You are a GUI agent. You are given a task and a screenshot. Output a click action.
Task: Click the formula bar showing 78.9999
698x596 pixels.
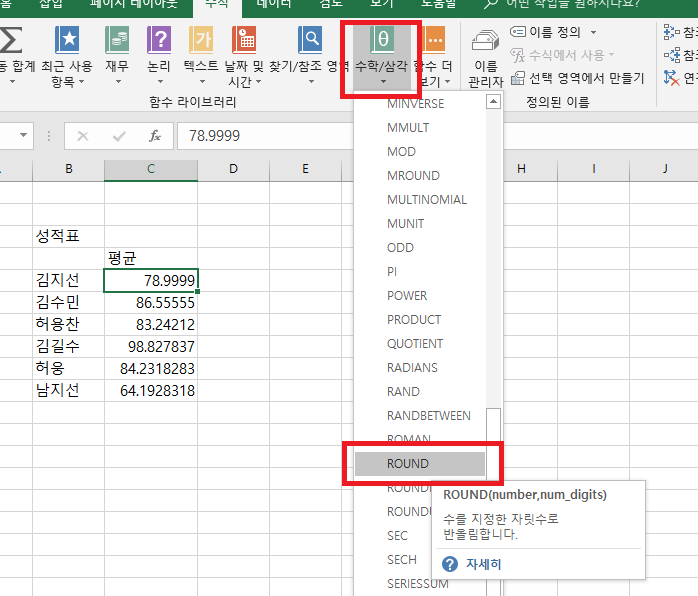tap(265, 136)
